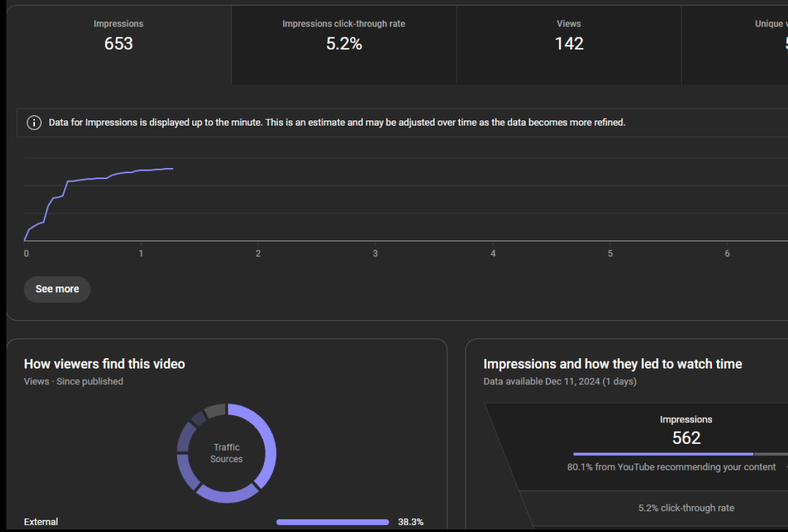Image resolution: width=788 pixels, height=532 pixels.
Task: Click day 5 marker on chart axis
Action: pyautogui.click(x=610, y=254)
